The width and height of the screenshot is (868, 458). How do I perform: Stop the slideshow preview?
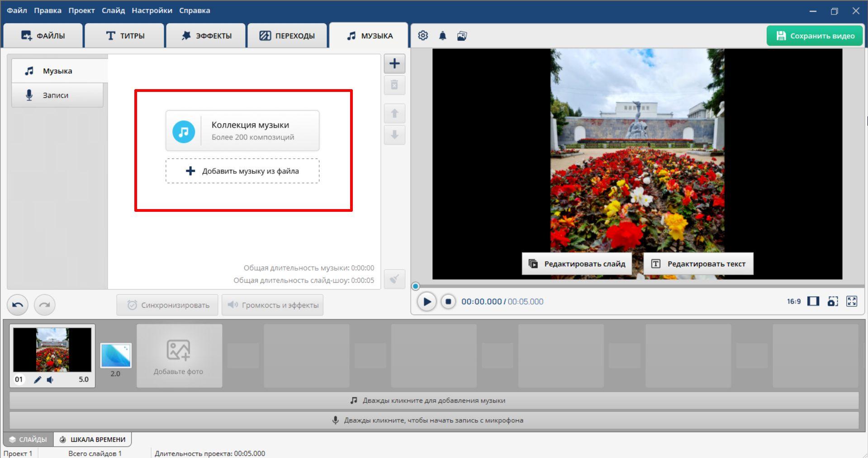pyautogui.click(x=448, y=301)
